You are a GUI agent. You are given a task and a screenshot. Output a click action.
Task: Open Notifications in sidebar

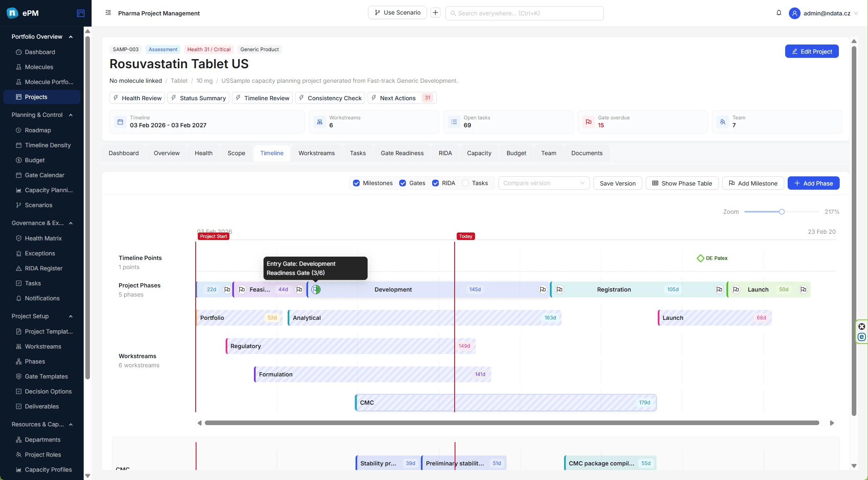42,298
